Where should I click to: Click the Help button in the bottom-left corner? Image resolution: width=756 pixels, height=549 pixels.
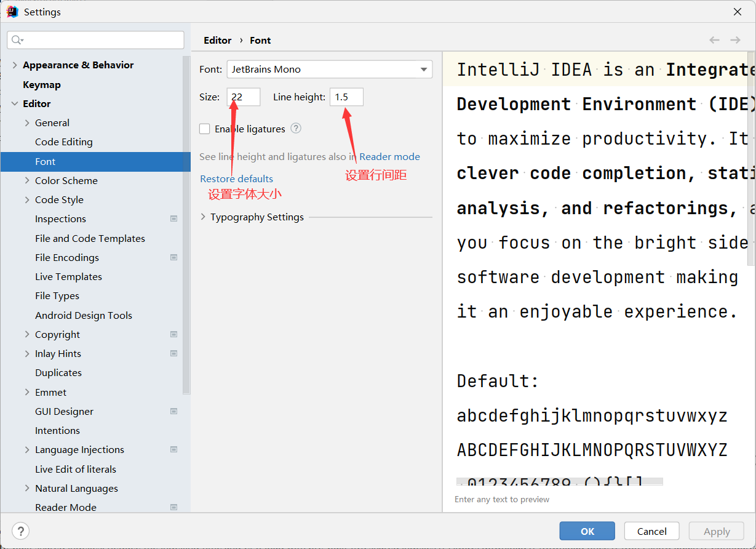pos(21,531)
